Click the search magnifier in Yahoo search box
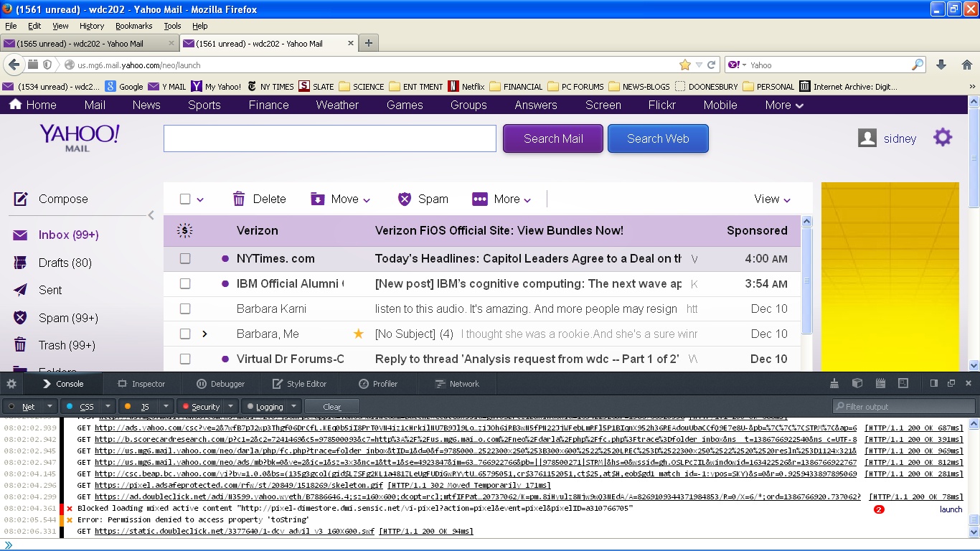 (x=918, y=65)
